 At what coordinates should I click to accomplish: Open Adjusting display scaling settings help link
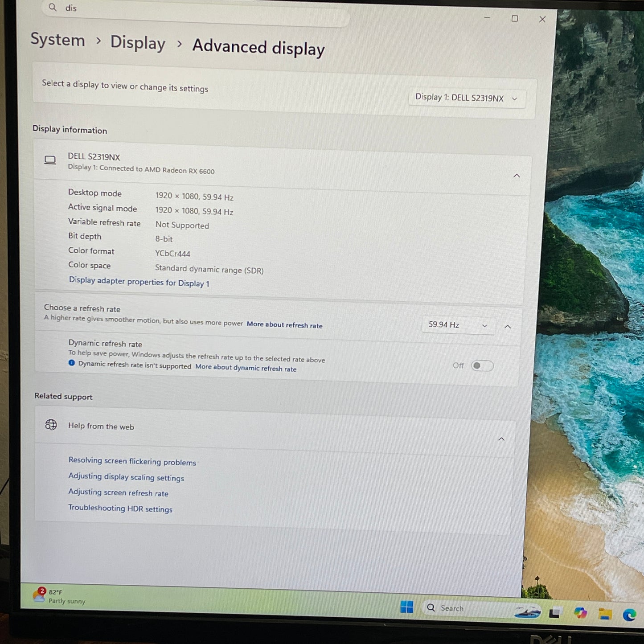[126, 477]
